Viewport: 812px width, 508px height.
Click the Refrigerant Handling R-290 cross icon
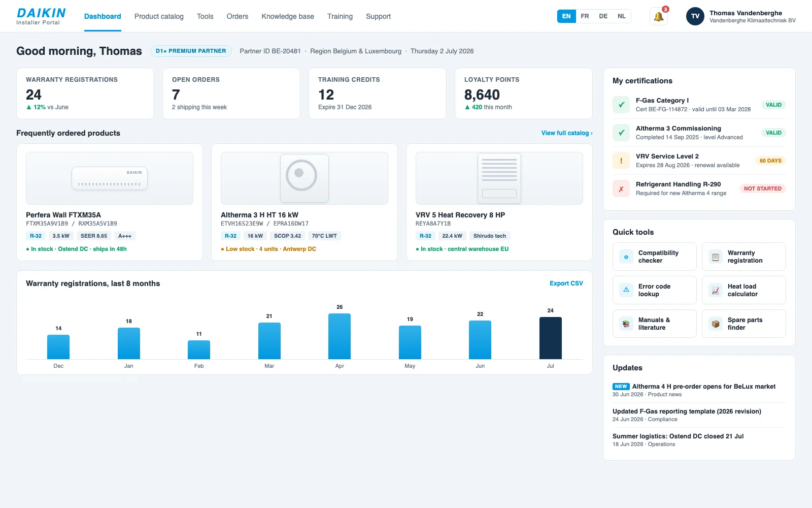point(621,188)
